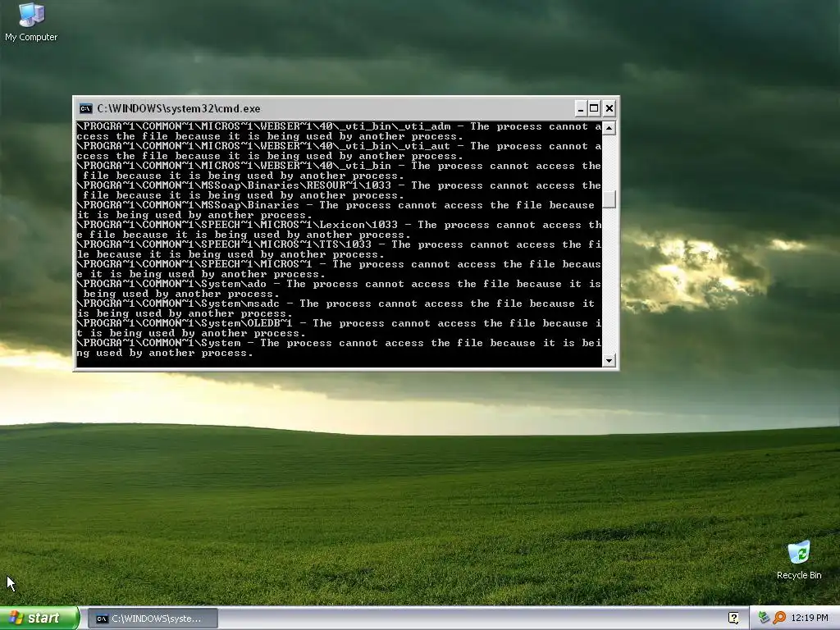Viewport: 840px width, 630px height.
Task: Click the line containing _vti_adm
Action: (339, 127)
